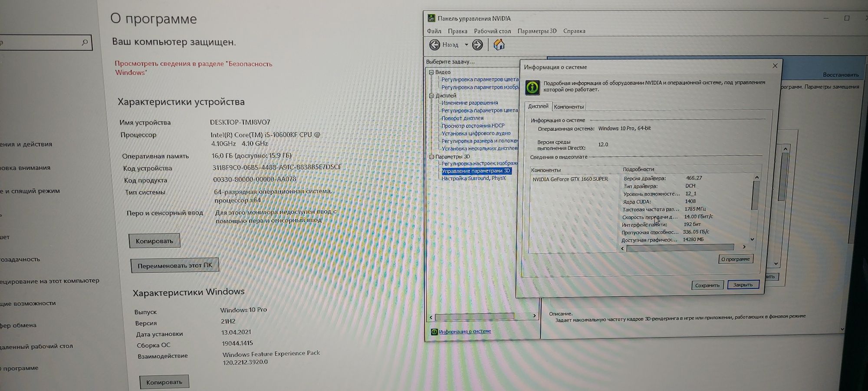Open Настройка Surround, PhysX task

473,179
